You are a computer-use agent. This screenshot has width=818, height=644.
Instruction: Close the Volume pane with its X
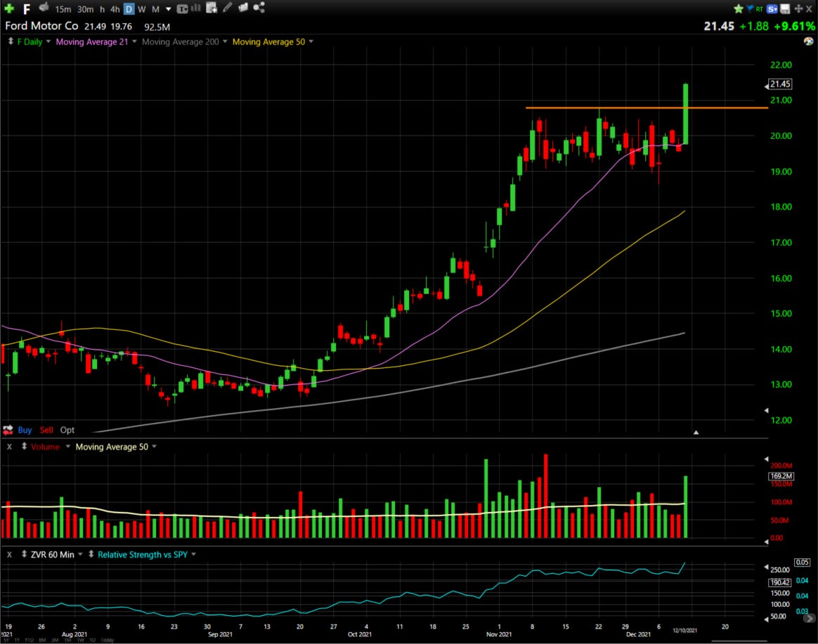(x=9, y=447)
